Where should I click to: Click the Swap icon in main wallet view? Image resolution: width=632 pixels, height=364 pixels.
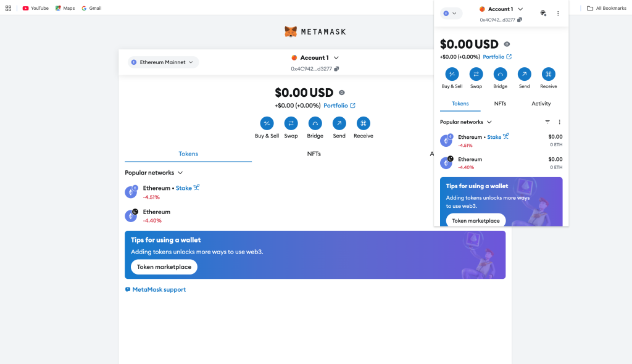click(291, 123)
